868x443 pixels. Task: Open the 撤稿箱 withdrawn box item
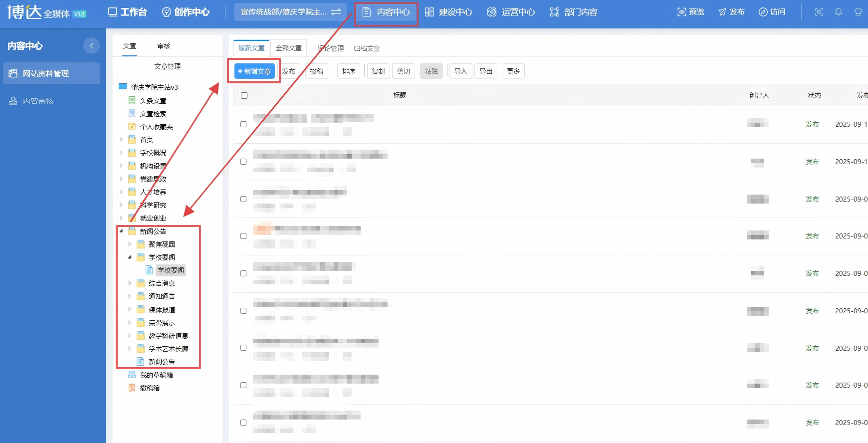150,388
